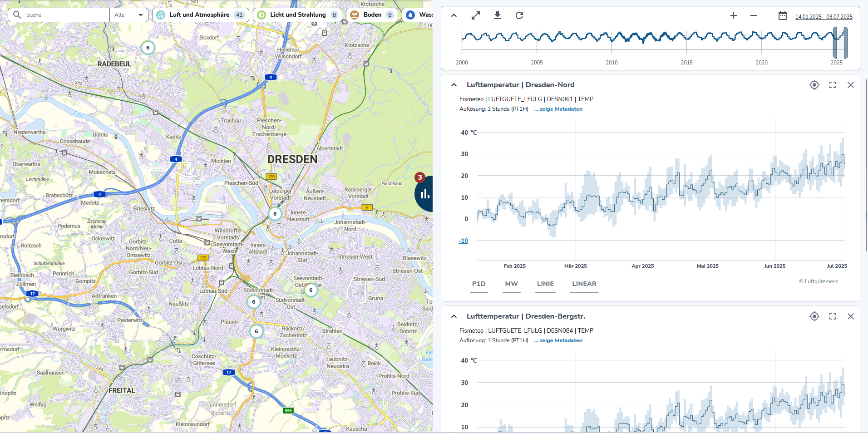The height and width of the screenshot is (433, 868).
Task: Click the DRESDEN city label on map
Action: 292,159
